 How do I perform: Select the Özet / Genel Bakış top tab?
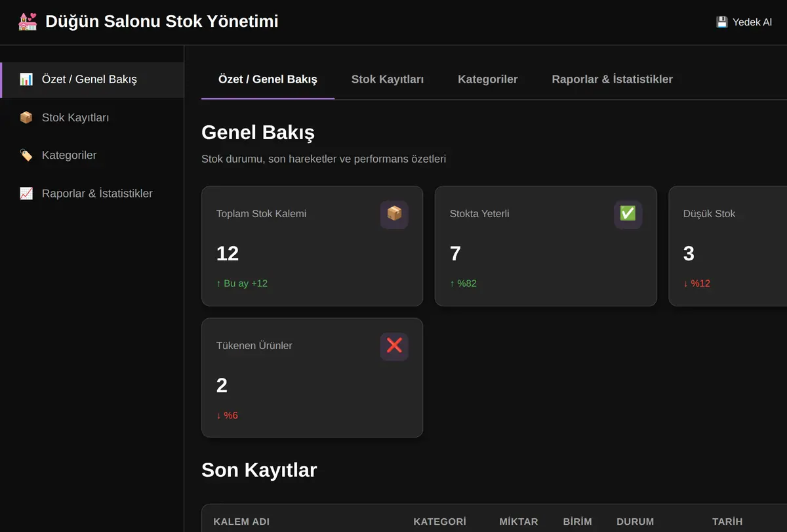(268, 79)
